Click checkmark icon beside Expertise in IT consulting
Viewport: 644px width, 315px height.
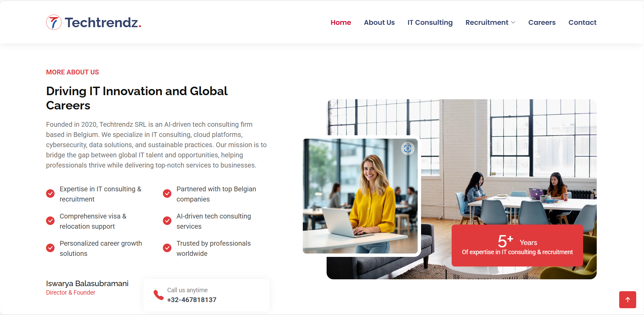50,194
